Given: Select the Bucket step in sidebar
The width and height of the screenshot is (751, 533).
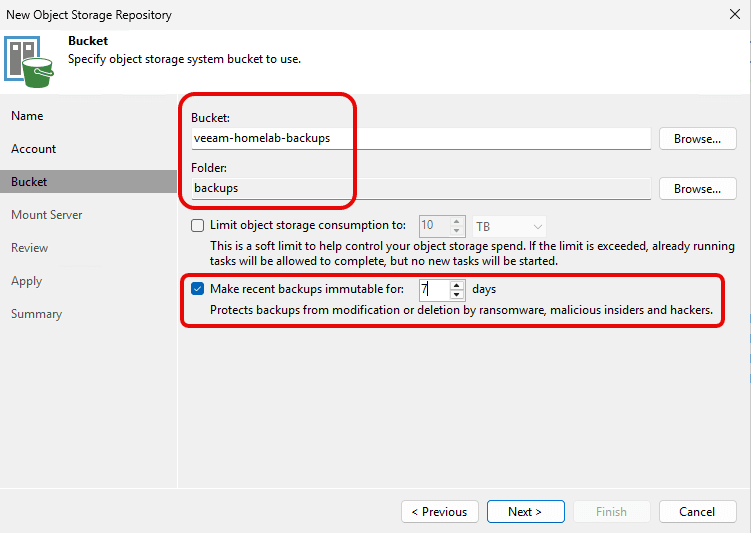Looking at the screenshot, I should click(29, 182).
